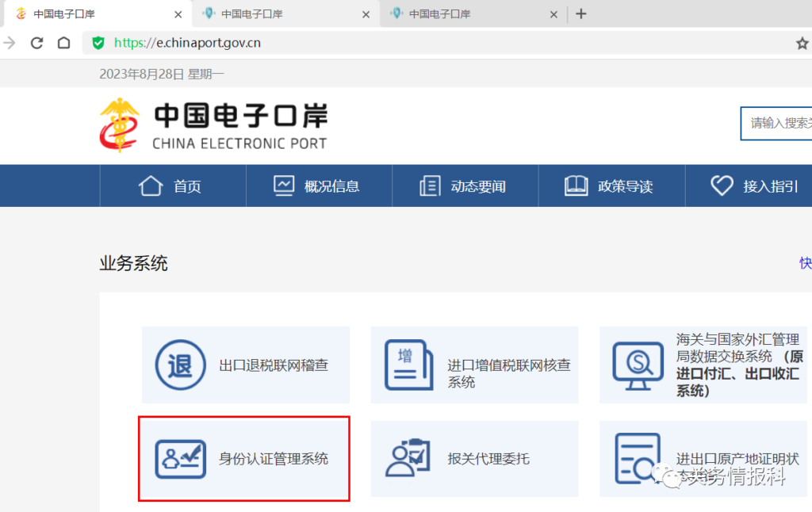Viewport: 812px width, 512px height.
Task: Open 进出口原产地证明 system
Action: tap(703, 459)
